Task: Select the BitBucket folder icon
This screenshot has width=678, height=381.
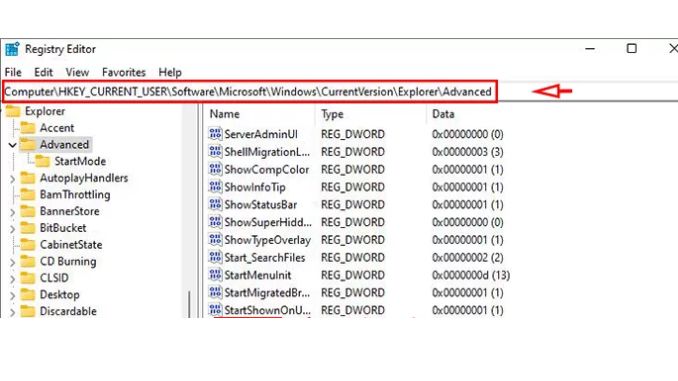Action: [28, 228]
